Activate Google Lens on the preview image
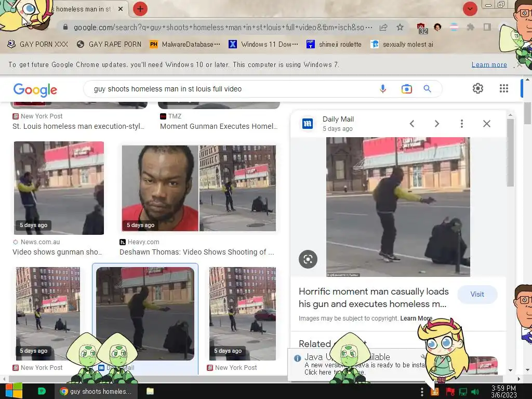This screenshot has height=399, width=532. pyautogui.click(x=308, y=259)
